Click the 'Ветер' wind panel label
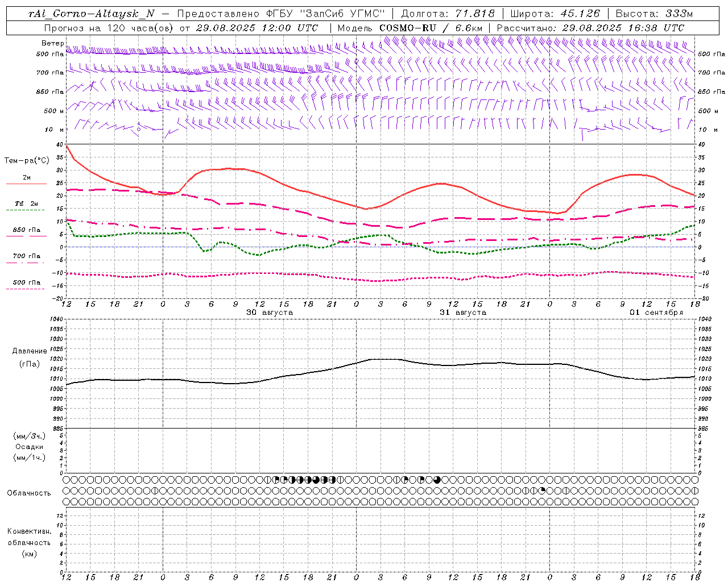 pyautogui.click(x=52, y=43)
